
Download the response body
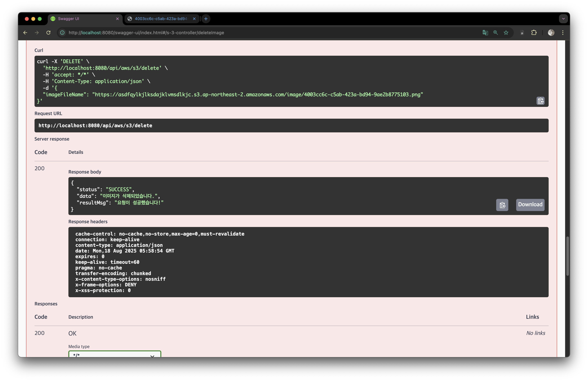[x=530, y=205]
